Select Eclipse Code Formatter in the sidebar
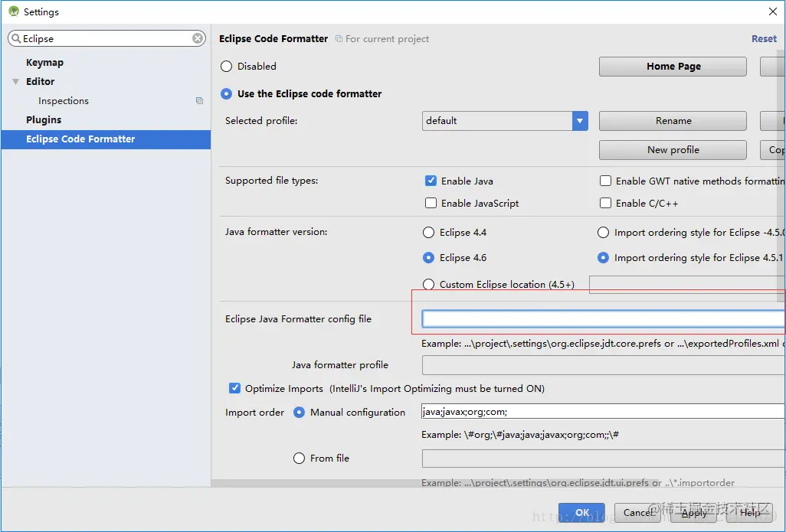 pyautogui.click(x=106, y=139)
